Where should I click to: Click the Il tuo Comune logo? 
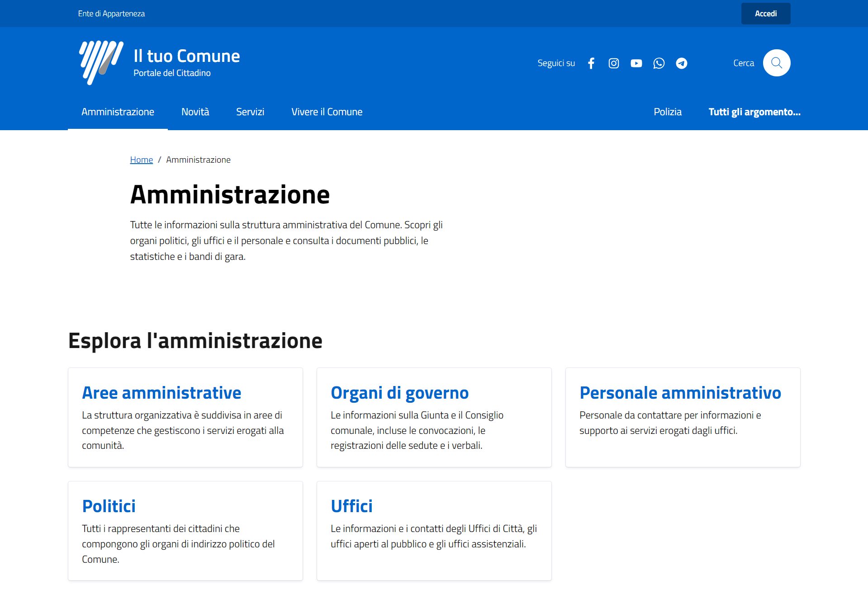click(x=101, y=62)
